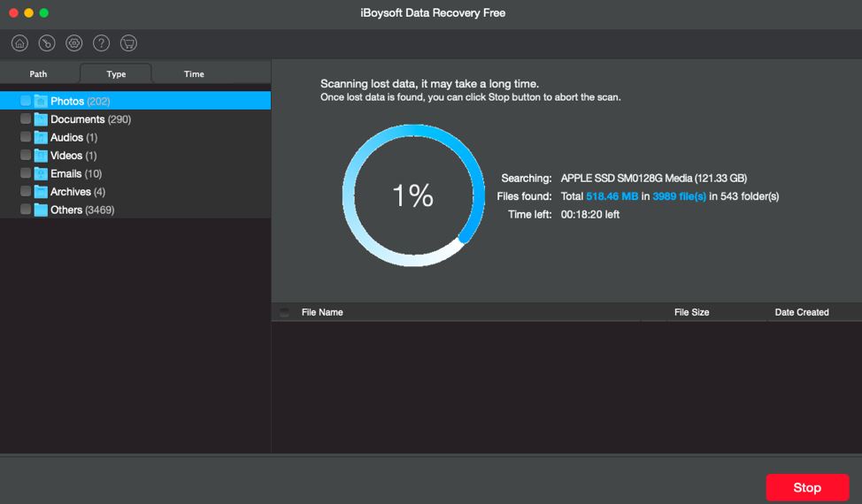Image resolution: width=862 pixels, height=504 pixels.
Task: Check the Documents checkbox
Action: 26,118
